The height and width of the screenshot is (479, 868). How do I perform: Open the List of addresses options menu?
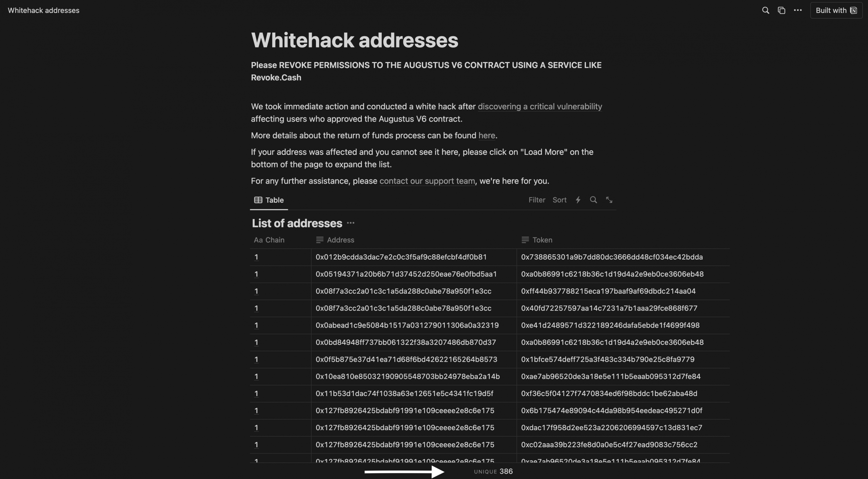click(351, 223)
